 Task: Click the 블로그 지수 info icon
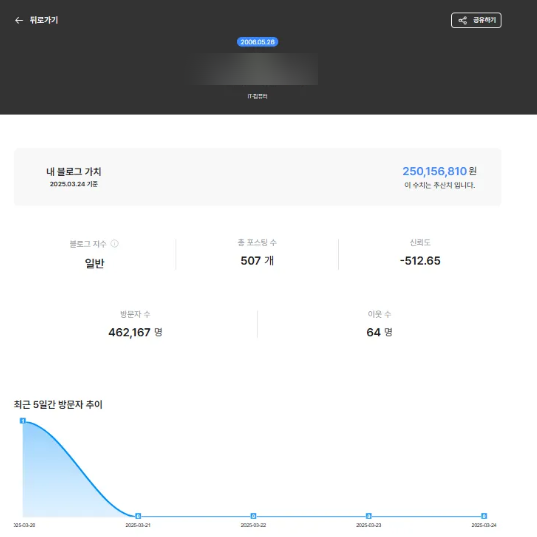(115, 243)
